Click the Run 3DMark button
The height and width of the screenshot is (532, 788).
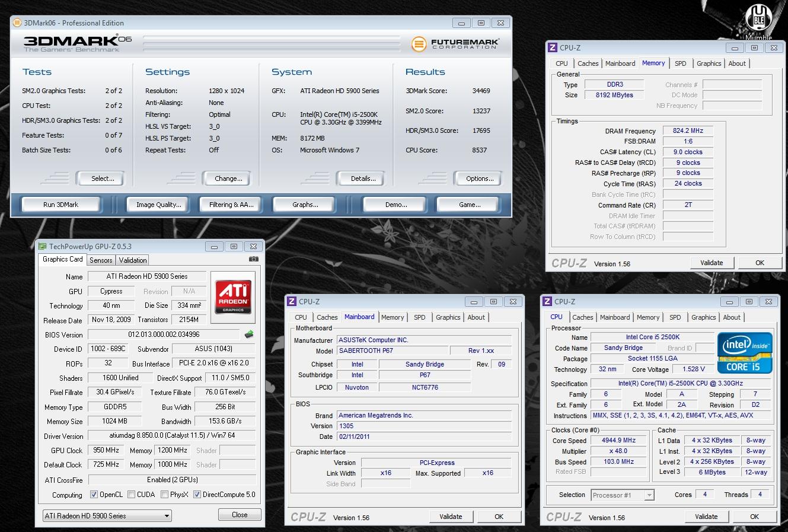click(60, 205)
